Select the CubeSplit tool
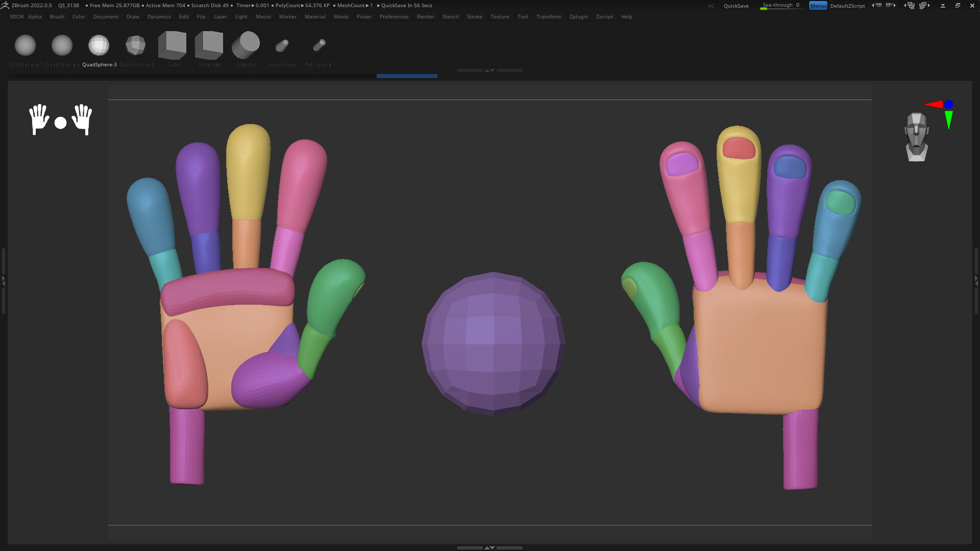 pyautogui.click(x=209, y=45)
